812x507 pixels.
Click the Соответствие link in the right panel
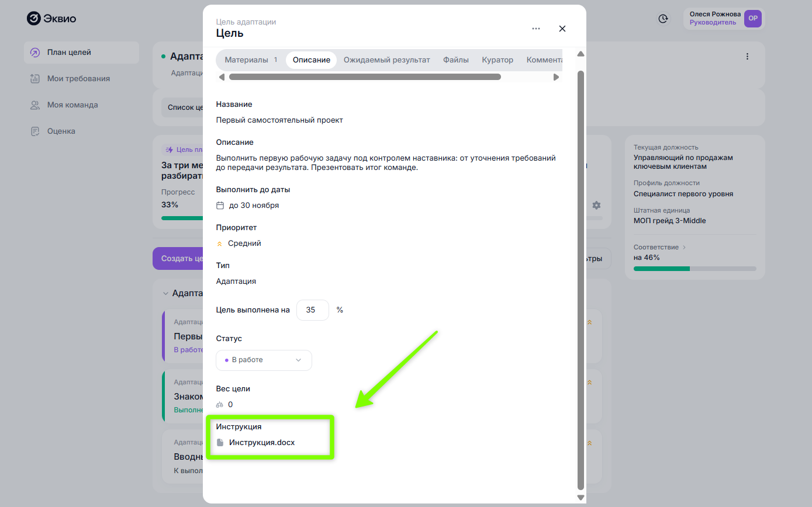[x=659, y=248]
